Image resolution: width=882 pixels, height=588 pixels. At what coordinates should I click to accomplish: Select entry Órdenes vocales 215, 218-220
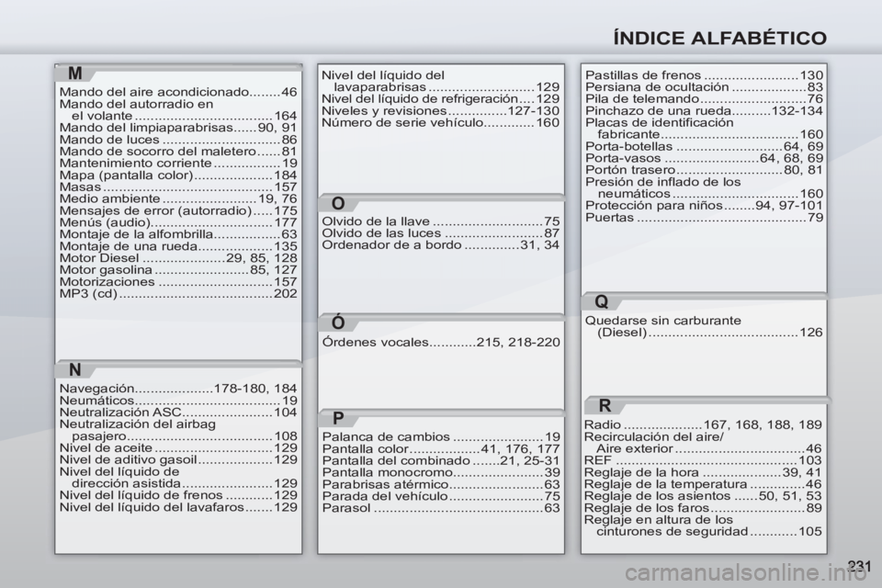(x=441, y=342)
